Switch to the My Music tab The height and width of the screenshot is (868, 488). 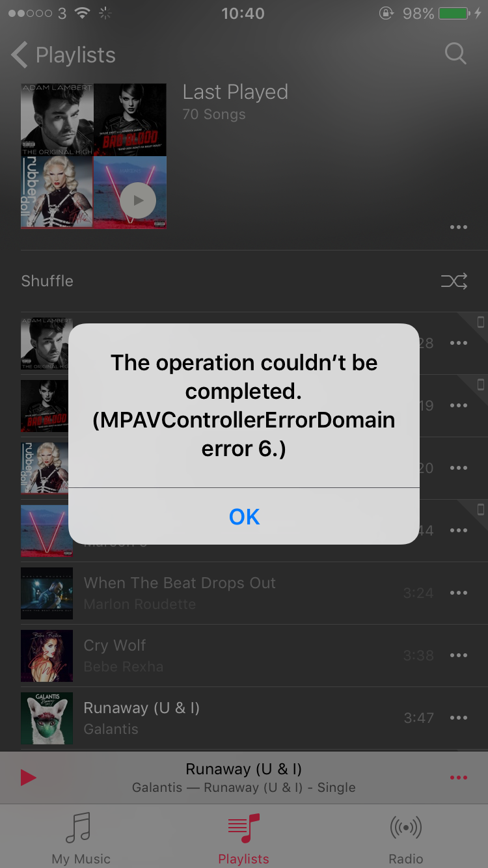81,838
